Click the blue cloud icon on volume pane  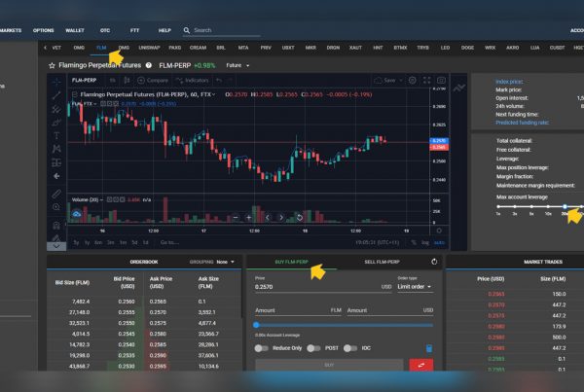(x=76, y=214)
